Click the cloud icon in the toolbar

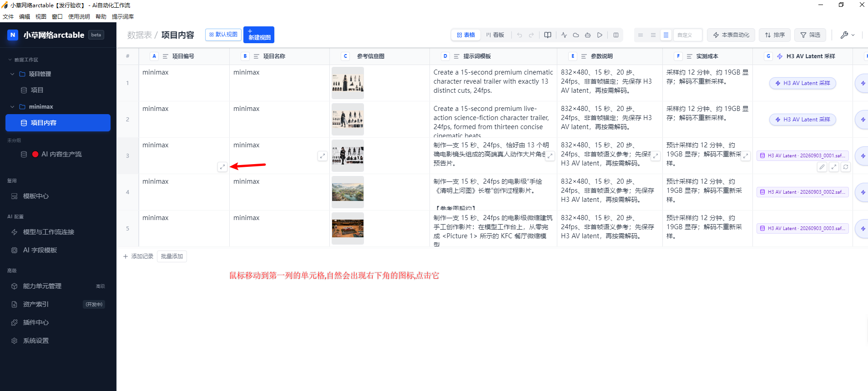coord(576,35)
